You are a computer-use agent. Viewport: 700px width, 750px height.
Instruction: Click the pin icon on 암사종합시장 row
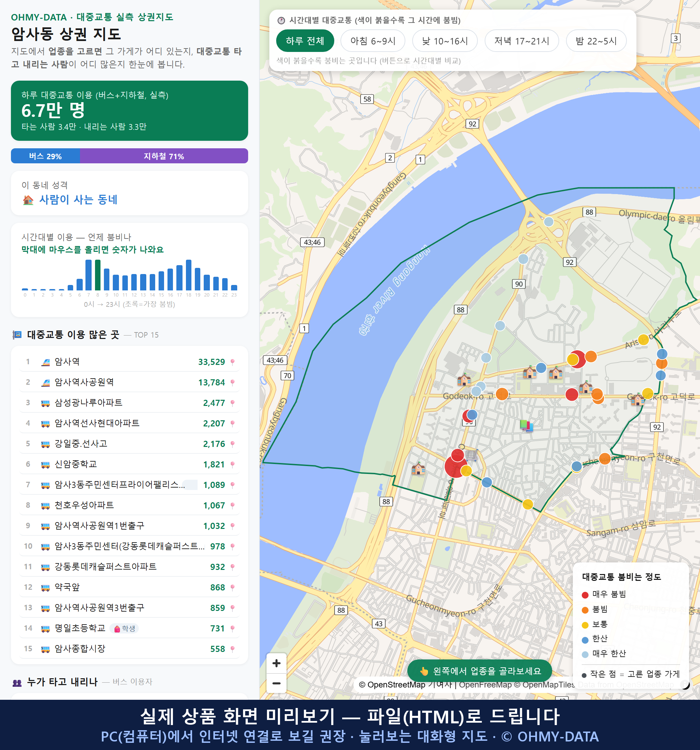(232, 649)
